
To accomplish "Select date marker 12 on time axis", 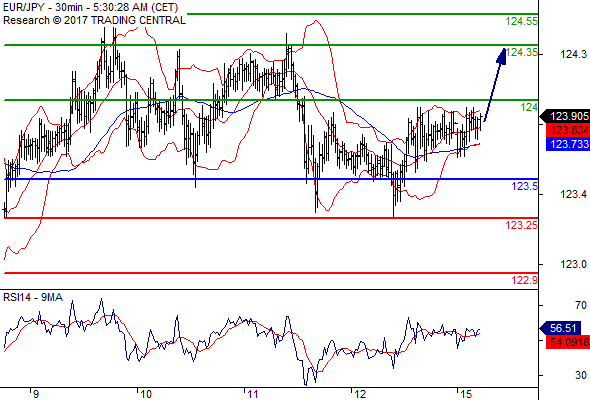I will tap(360, 394).
